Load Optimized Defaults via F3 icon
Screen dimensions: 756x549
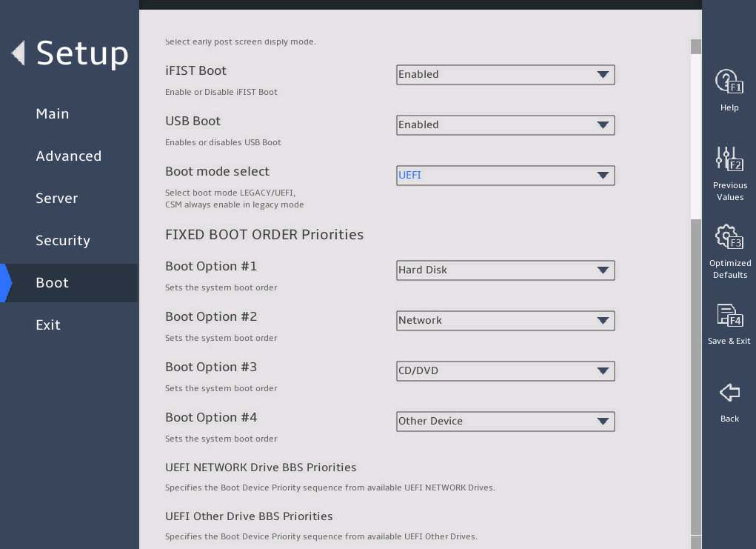729,236
